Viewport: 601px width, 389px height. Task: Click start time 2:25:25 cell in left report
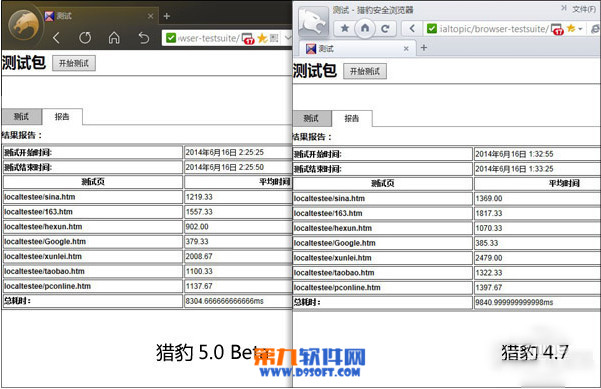coord(225,153)
